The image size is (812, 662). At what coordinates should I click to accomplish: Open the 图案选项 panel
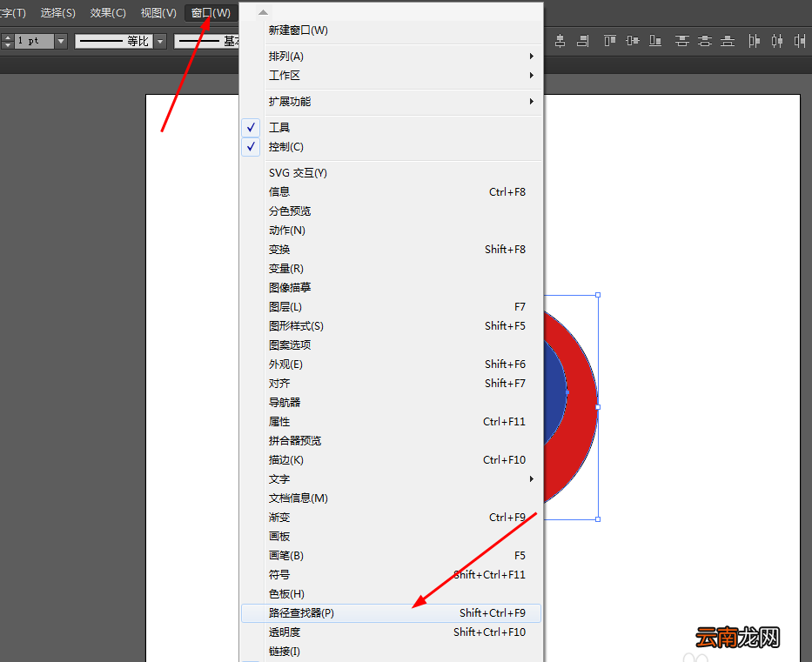391,344
